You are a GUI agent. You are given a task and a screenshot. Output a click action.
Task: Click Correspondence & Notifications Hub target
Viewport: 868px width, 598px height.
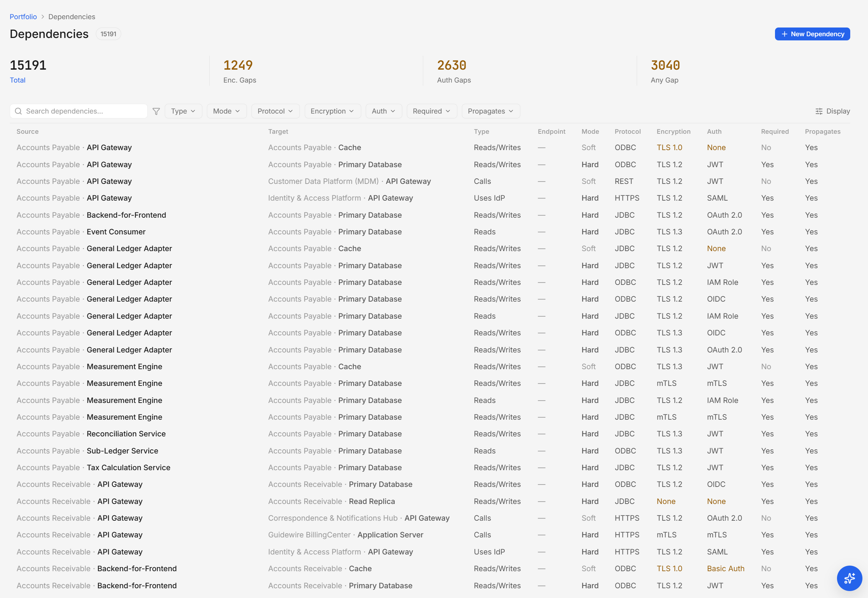coord(358,518)
